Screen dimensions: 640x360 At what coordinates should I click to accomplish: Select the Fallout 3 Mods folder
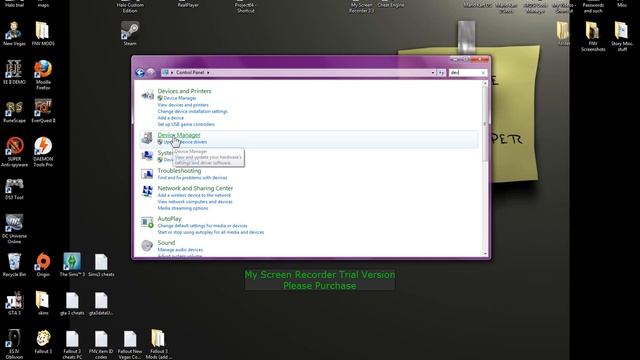[x=159, y=344]
